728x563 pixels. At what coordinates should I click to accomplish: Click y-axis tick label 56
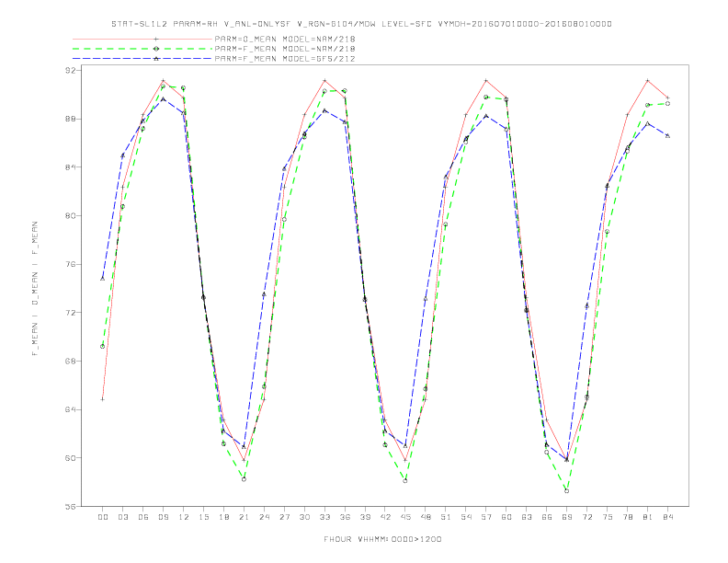70,506
